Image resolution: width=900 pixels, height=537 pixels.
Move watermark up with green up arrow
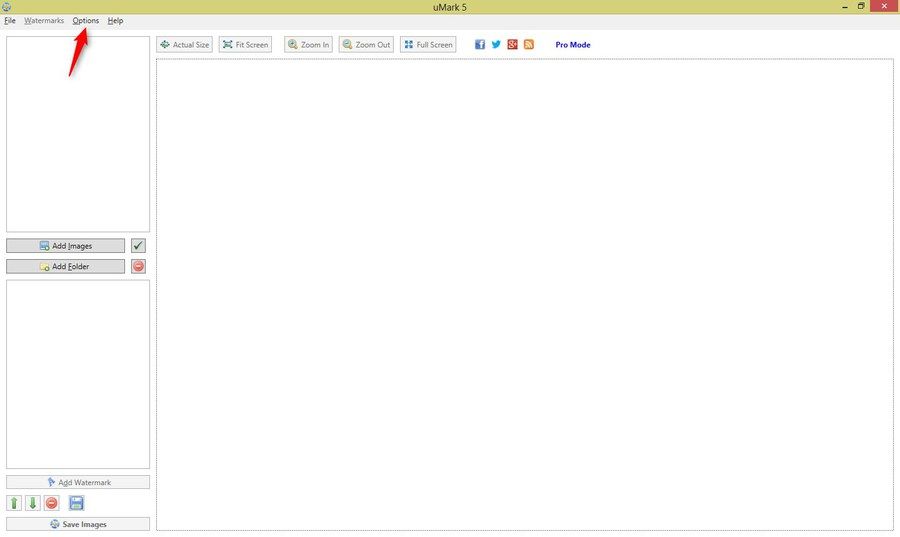(14, 503)
